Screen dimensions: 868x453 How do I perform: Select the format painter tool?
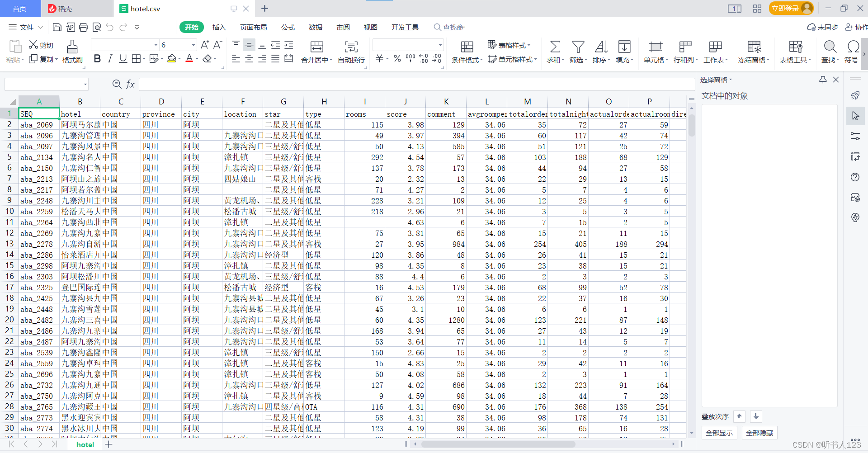pyautogui.click(x=72, y=51)
